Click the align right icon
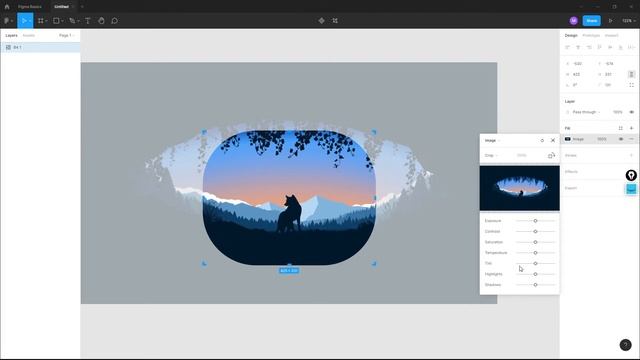Viewport: 640px width, 360px height. (589, 47)
